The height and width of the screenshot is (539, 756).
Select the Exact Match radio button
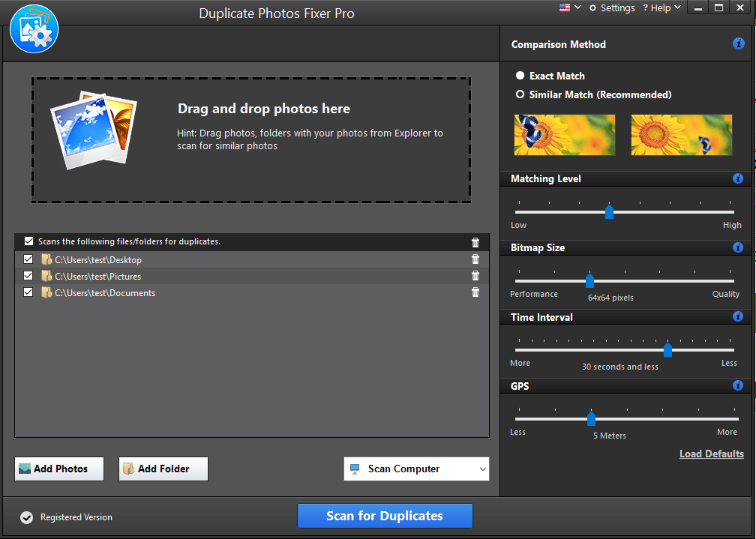[517, 75]
